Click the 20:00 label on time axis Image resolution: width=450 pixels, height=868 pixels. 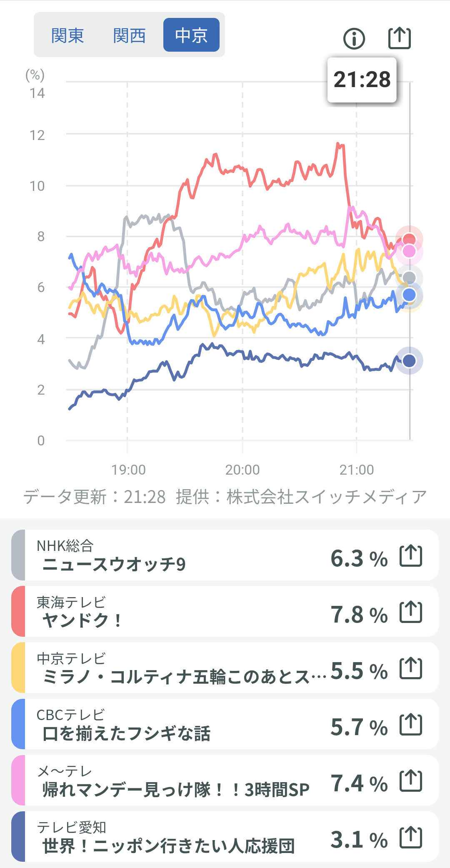242,470
